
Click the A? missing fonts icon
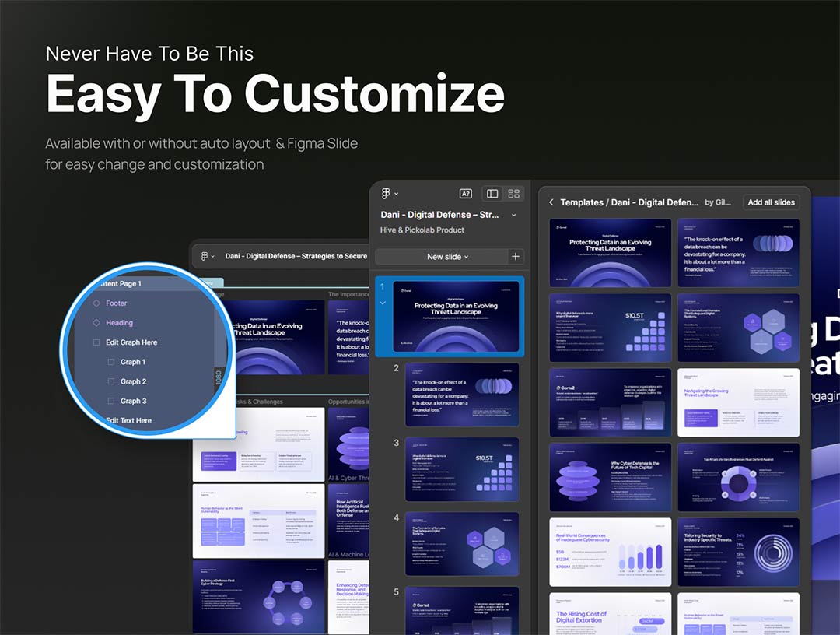[x=465, y=194]
